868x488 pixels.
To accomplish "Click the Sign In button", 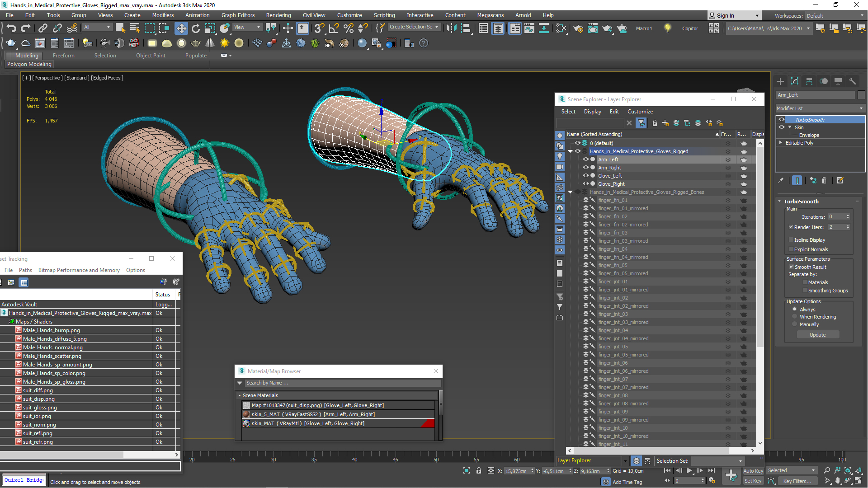I will (734, 16).
